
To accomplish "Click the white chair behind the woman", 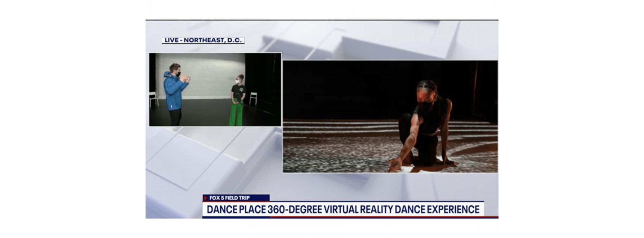I will coord(253,98).
